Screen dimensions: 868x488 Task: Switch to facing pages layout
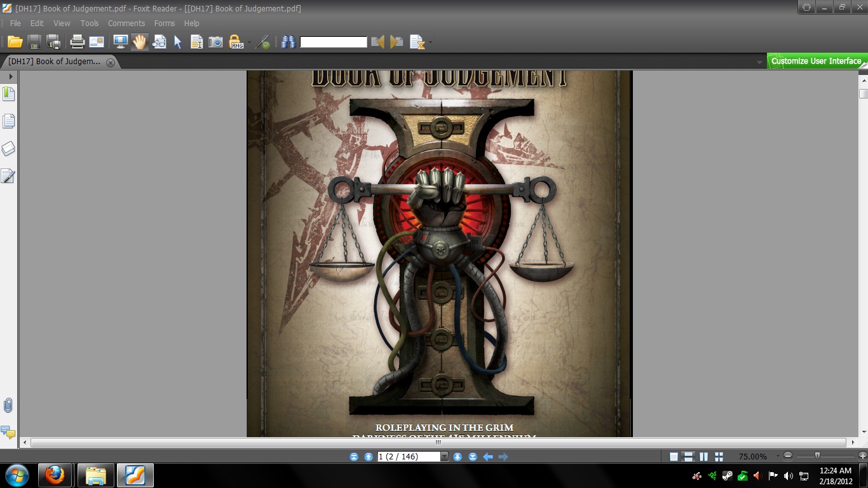703,456
